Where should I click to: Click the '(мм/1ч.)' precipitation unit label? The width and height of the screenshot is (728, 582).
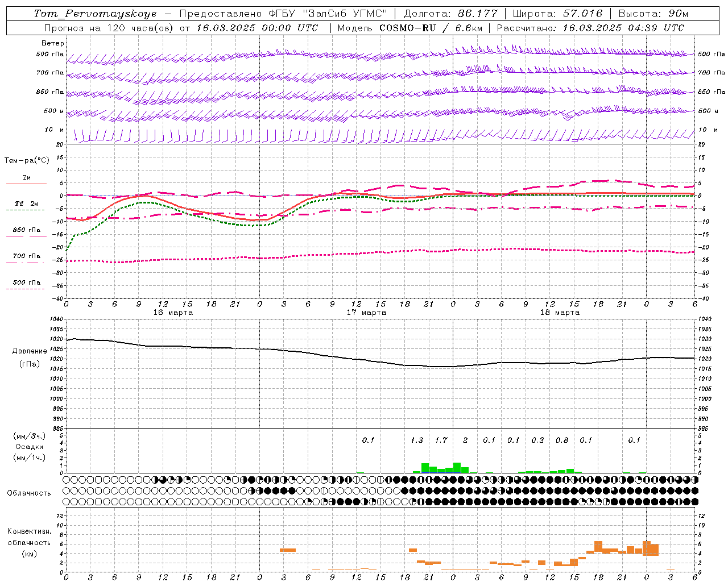tap(30, 458)
